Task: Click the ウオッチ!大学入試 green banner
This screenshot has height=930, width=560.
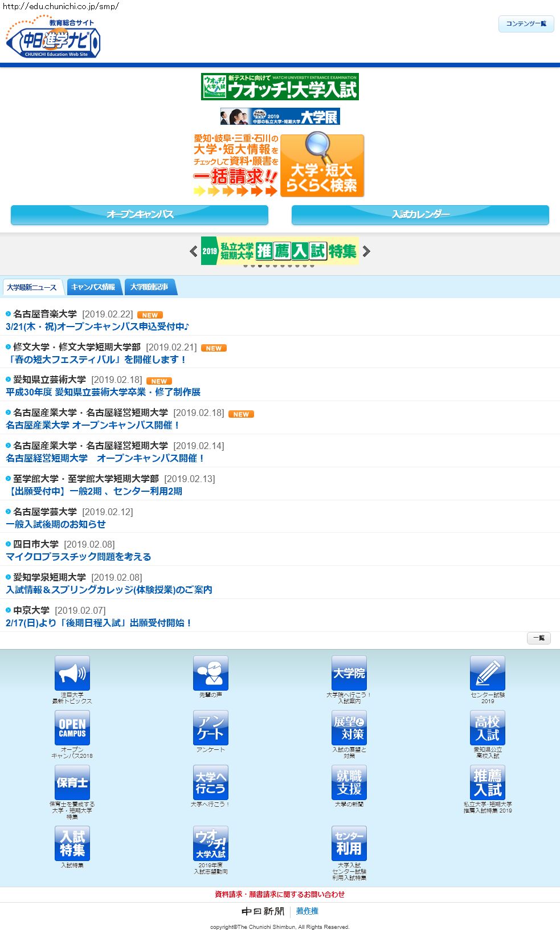Action: (x=280, y=87)
